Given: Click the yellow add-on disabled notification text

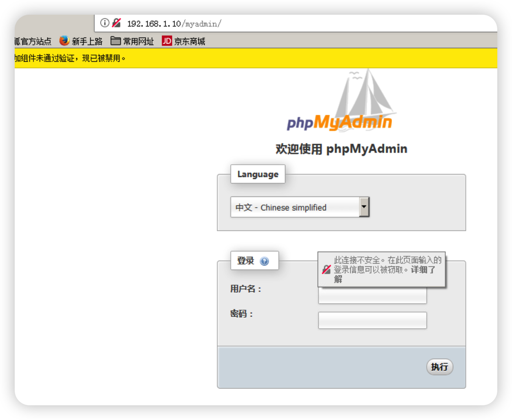Looking at the screenshot, I should pyautogui.click(x=70, y=58).
